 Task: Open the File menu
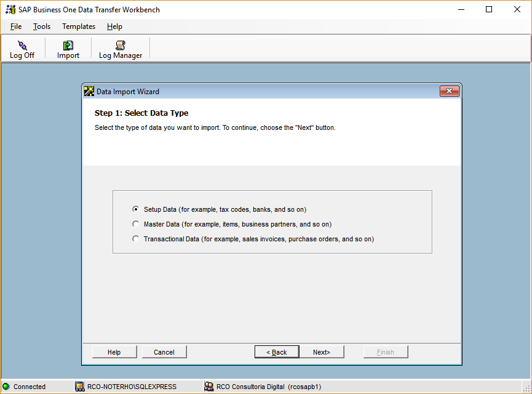[x=16, y=26]
